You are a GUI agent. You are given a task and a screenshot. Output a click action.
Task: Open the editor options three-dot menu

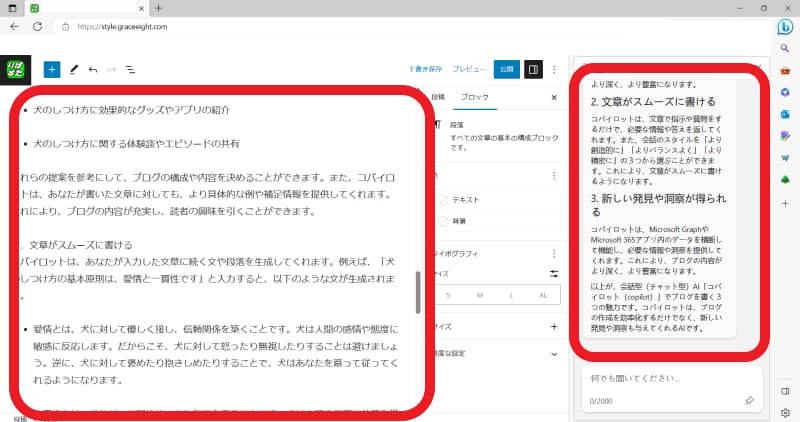(x=554, y=69)
